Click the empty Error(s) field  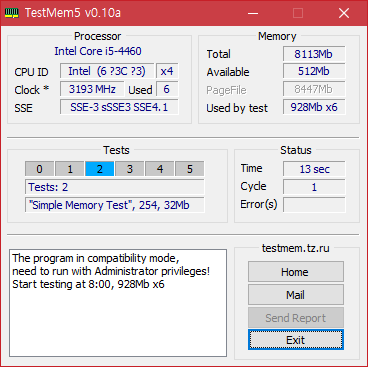click(314, 205)
